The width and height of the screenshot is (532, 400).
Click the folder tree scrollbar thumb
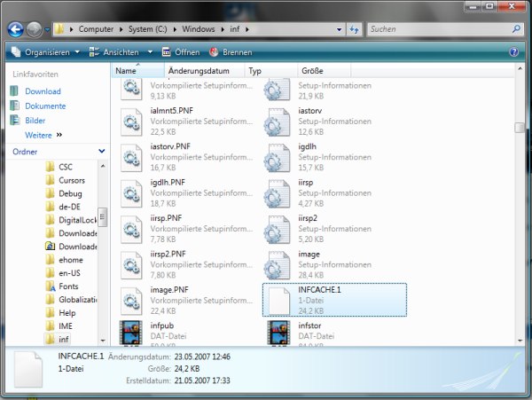(103, 217)
